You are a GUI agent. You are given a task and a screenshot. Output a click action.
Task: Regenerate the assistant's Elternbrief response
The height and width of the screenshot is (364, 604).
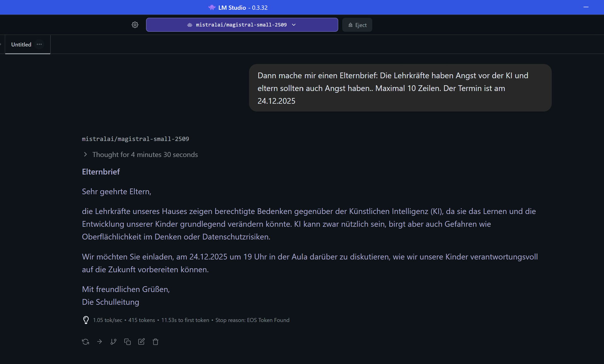point(85,342)
